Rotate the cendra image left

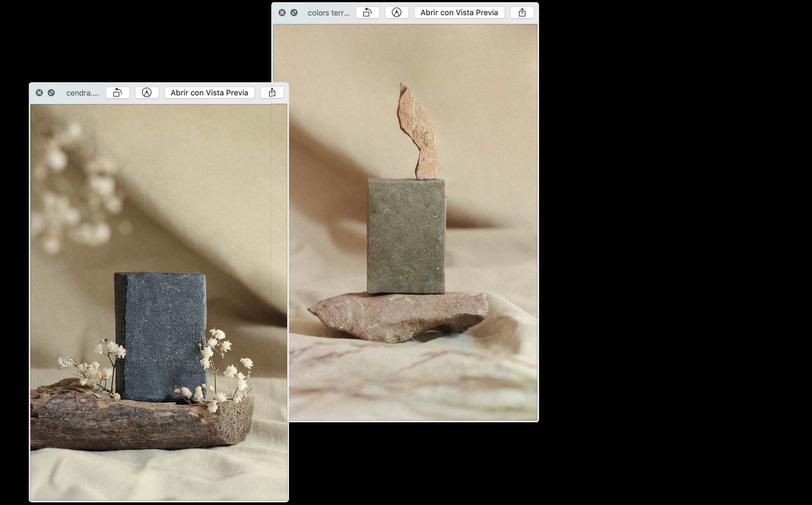(x=118, y=93)
